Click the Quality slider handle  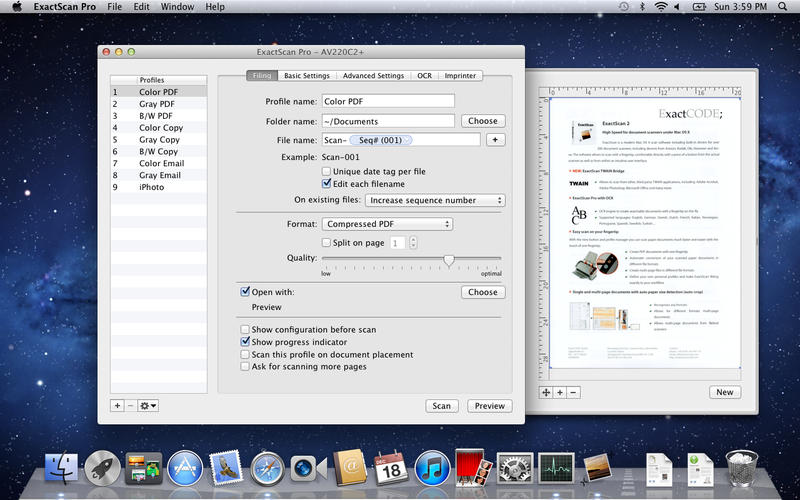[449, 260]
